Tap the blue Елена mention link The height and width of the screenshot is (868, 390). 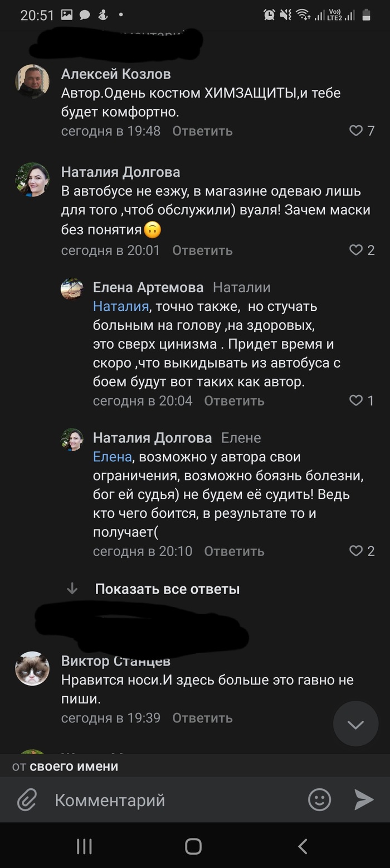pyautogui.click(x=112, y=457)
